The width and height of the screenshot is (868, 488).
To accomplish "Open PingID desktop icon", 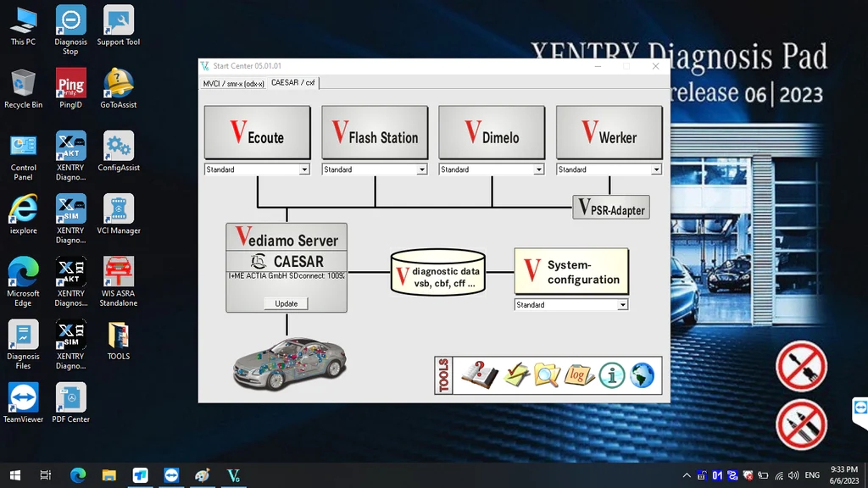I will coord(71,89).
